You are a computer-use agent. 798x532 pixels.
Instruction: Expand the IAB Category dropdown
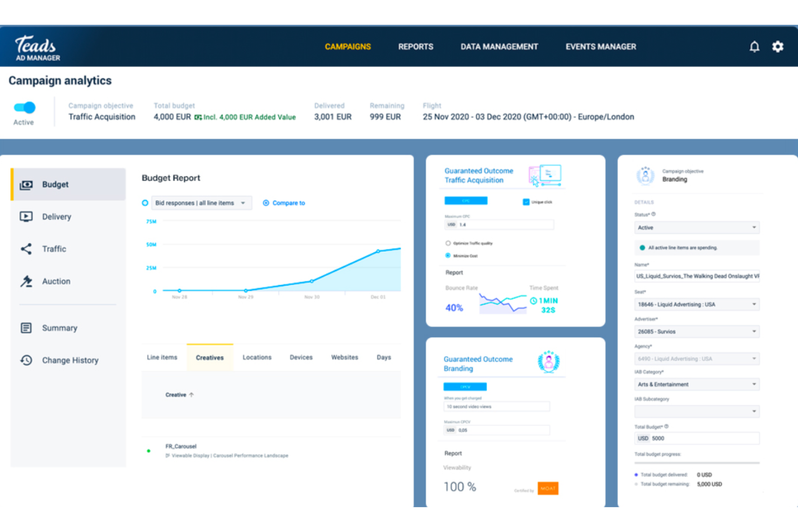[697, 384]
